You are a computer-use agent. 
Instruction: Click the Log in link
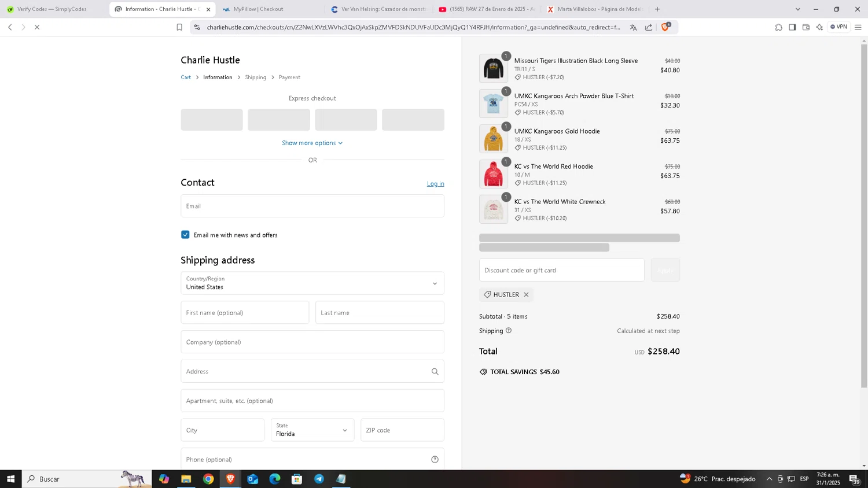436,183
